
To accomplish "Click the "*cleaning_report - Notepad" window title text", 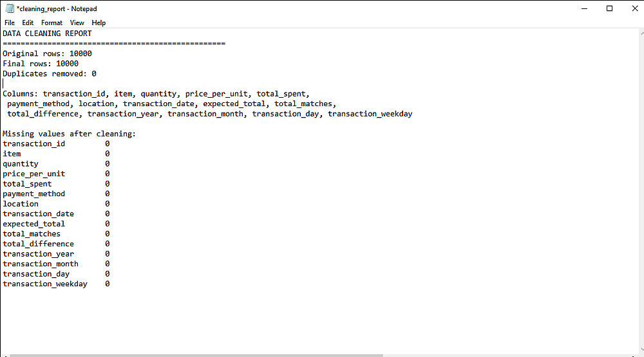I will [x=56, y=8].
